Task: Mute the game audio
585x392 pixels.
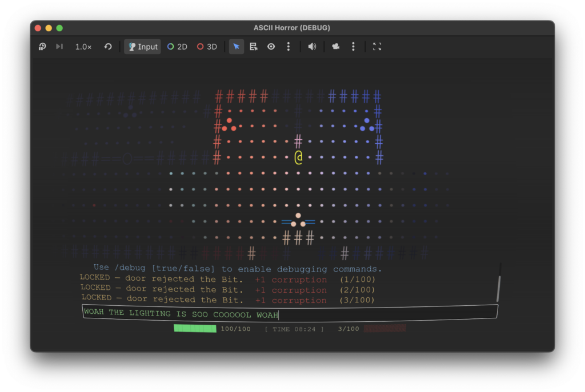Action: click(312, 47)
